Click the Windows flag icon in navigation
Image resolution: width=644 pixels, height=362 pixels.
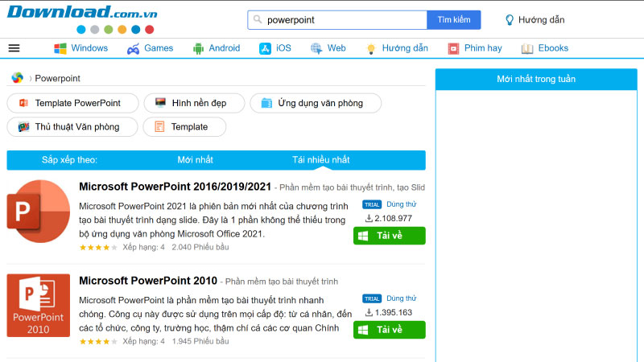coord(60,48)
